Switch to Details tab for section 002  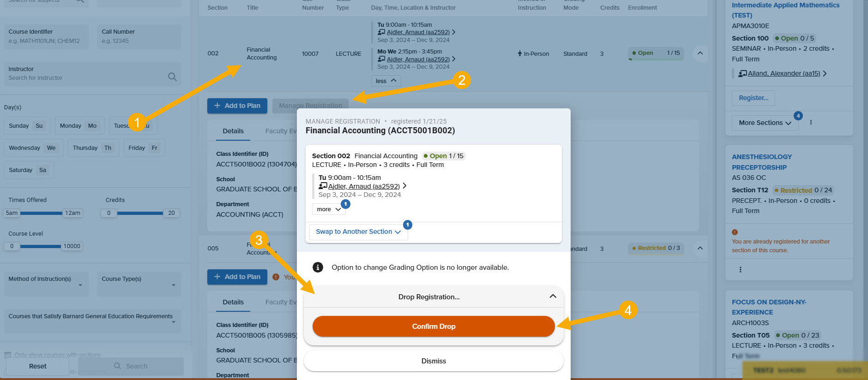click(x=233, y=131)
